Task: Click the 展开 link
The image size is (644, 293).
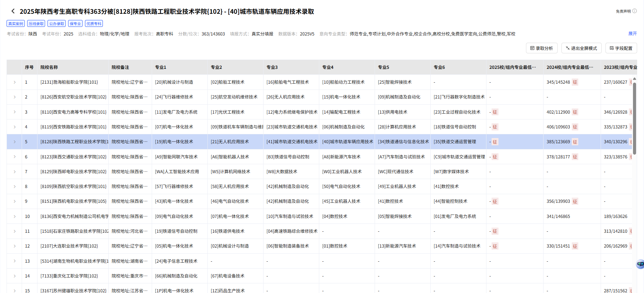Action: tap(632, 34)
